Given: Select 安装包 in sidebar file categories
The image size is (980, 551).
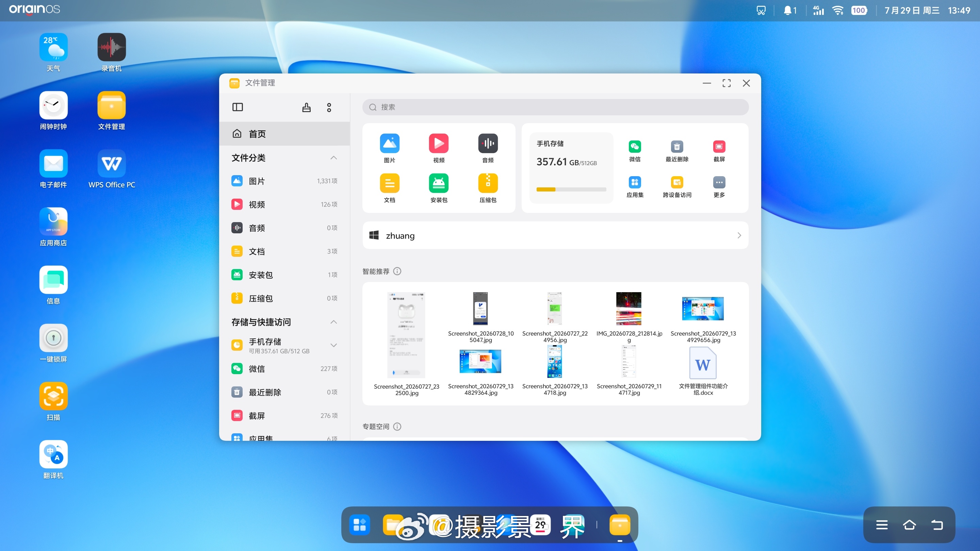Looking at the screenshot, I should pyautogui.click(x=284, y=275).
